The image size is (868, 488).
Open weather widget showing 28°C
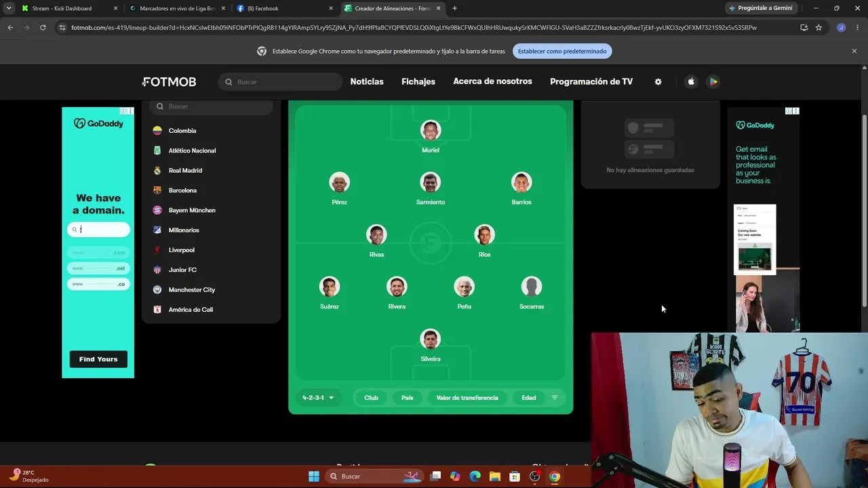tap(28, 476)
